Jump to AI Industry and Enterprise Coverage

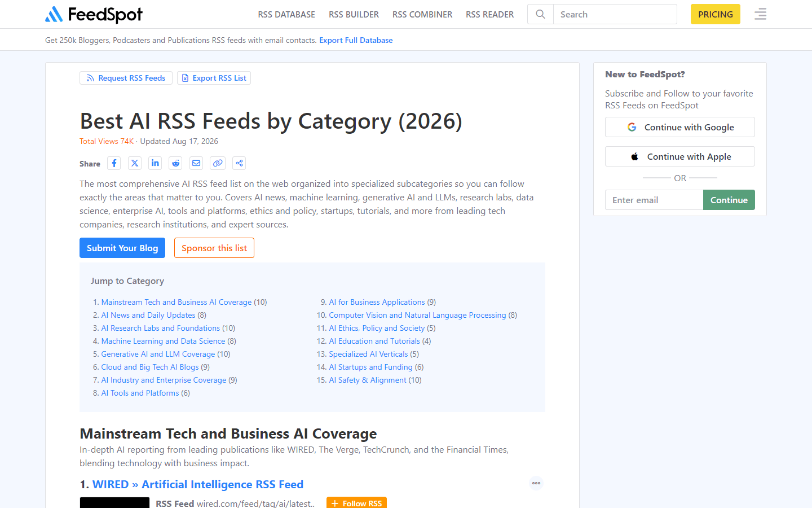point(164,380)
